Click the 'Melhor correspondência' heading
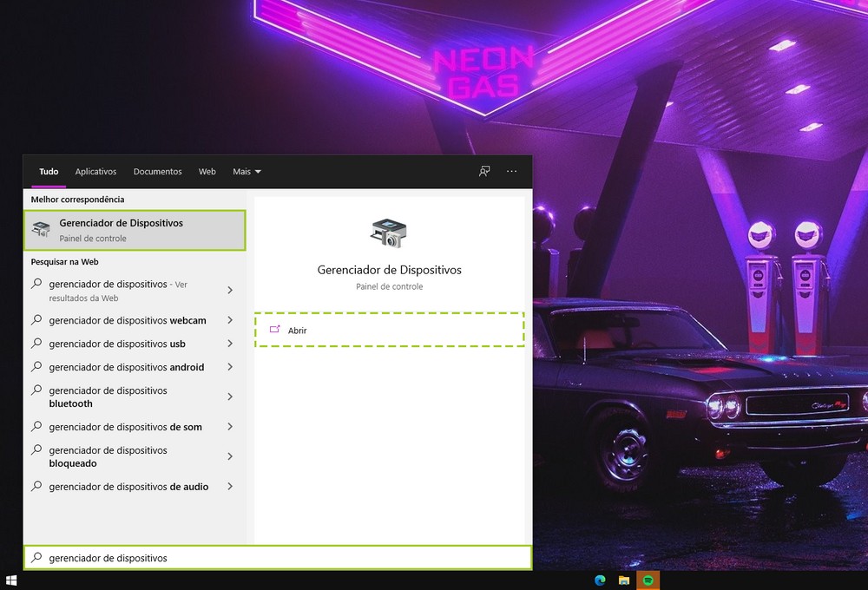Image resolution: width=868 pixels, height=590 pixels. [x=77, y=200]
